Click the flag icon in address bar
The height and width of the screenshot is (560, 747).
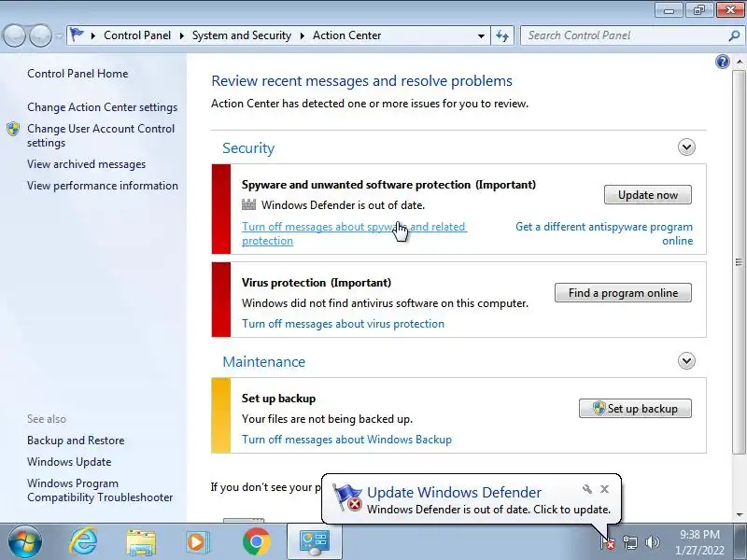(77, 35)
